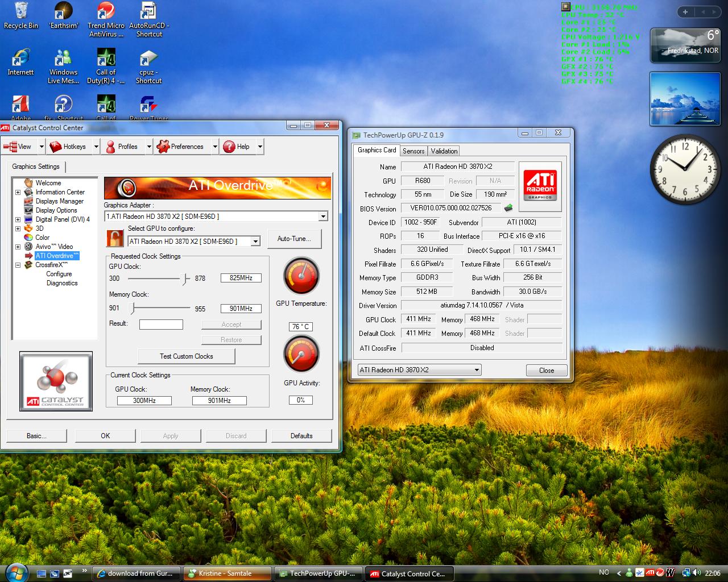This screenshot has width=728, height=582.
Task: Expand the Information Center tree node
Action: [18, 192]
